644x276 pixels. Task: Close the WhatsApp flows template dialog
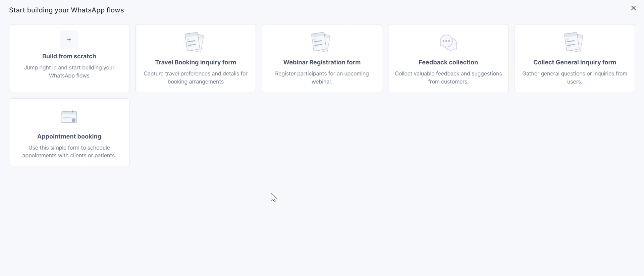click(633, 8)
